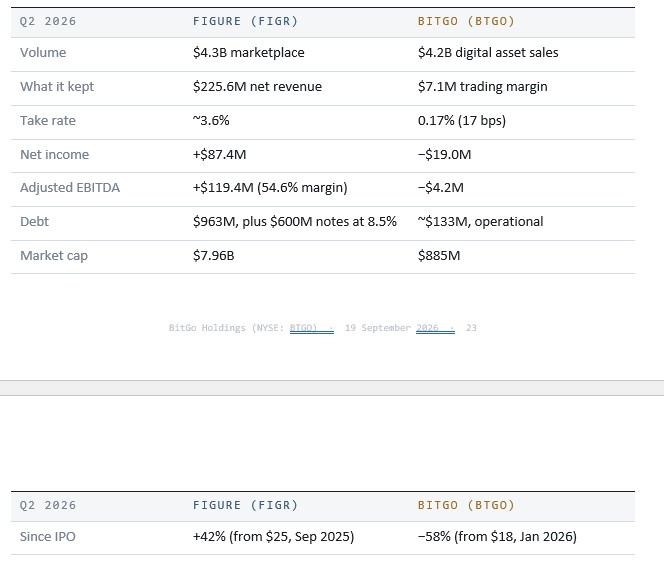Click 'BitGo Holdings (NYSE:' footer text
664x563 pixels.
227,328
